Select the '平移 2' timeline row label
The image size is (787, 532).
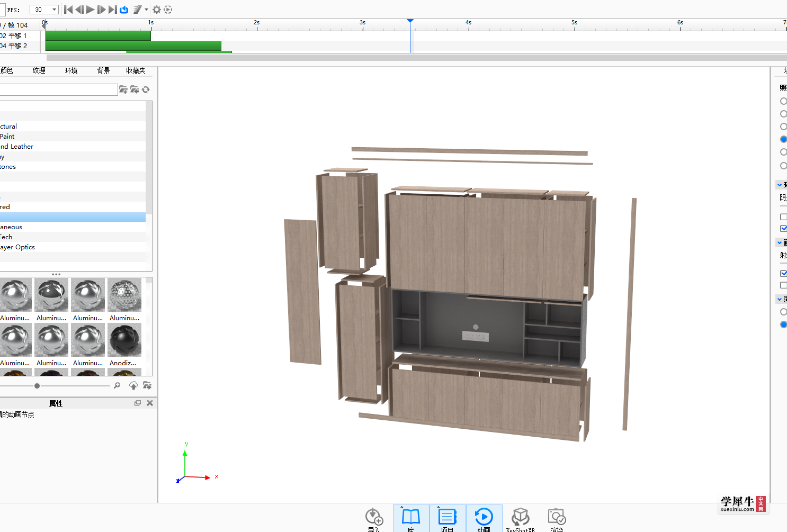[17, 46]
